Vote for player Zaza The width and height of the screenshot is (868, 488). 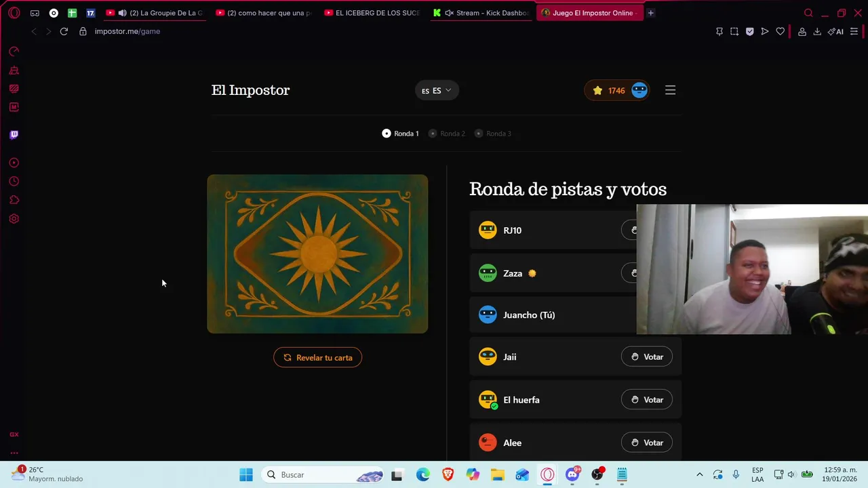click(629, 273)
